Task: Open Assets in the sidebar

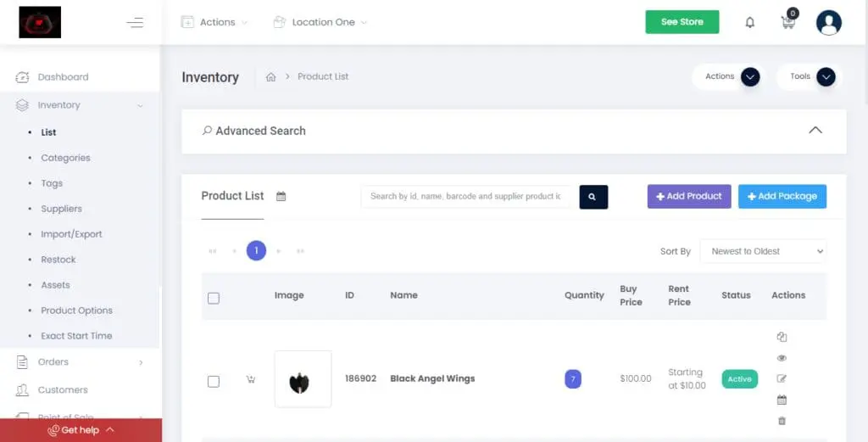Action: click(55, 285)
